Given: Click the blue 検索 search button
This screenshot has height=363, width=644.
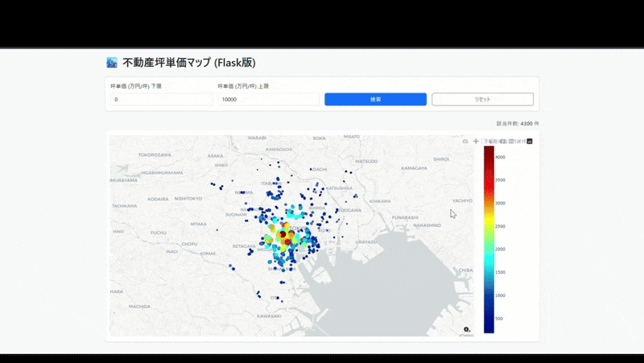Looking at the screenshot, I should click(x=375, y=99).
